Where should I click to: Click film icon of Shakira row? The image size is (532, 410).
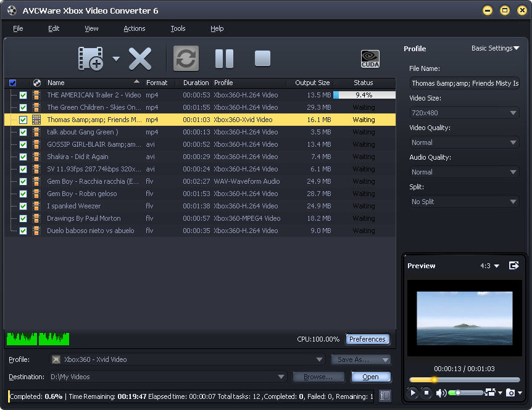36,157
